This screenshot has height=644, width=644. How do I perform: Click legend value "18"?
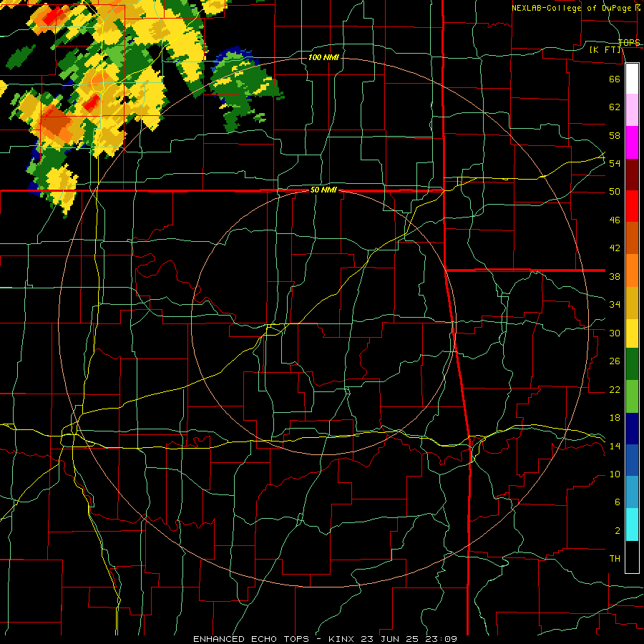(615, 418)
